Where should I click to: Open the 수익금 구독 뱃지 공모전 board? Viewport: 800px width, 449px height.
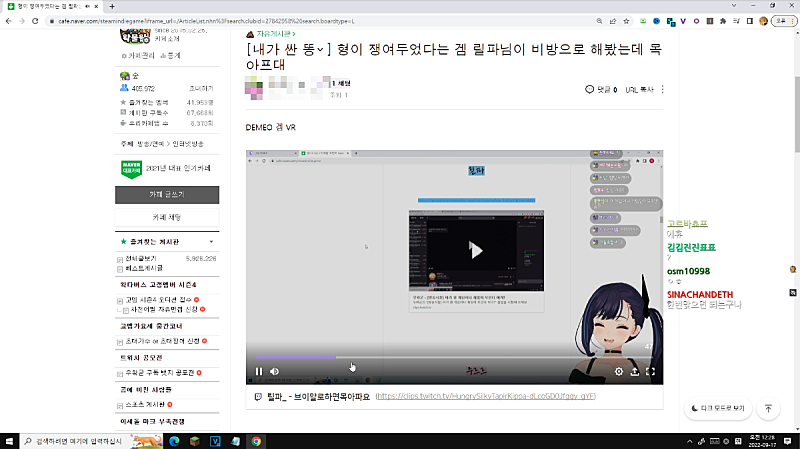[x=160, y=373]
